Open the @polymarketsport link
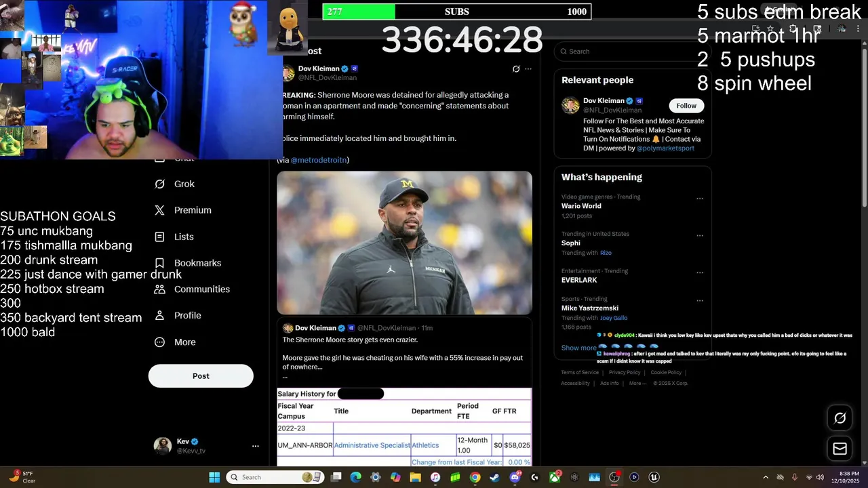868x488 pixels. pyautogui.click(x=665, y=148)
